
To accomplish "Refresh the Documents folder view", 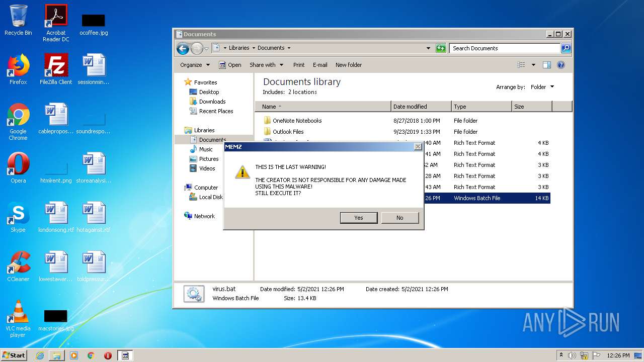I will (x=441, y=48).
